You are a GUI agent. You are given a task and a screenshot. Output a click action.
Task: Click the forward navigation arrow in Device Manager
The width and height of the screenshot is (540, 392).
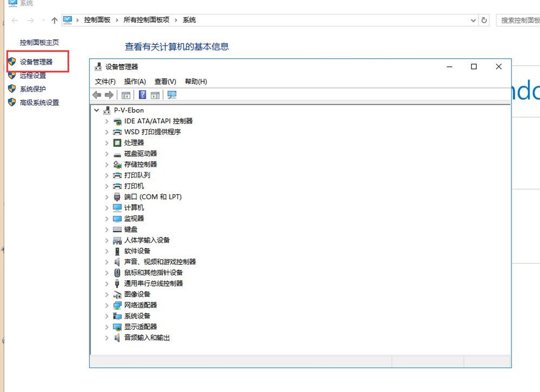pos(108,95)
